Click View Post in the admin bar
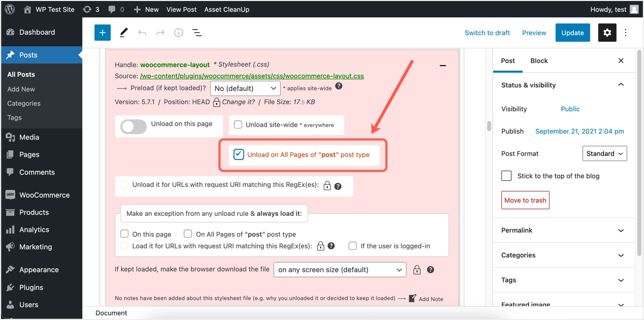Viewport: 644px width, 320px height. 181,9
